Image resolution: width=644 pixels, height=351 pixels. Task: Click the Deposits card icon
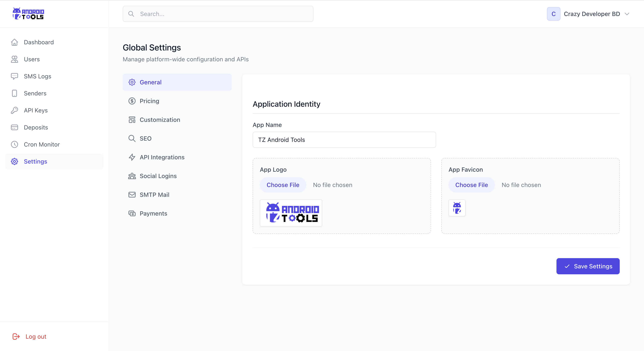pos(14,127)
